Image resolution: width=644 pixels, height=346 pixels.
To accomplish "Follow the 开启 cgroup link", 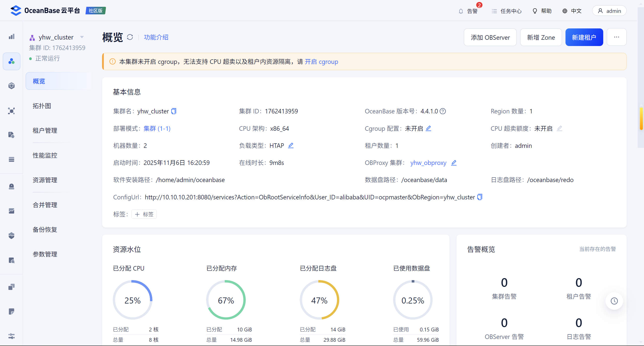I will (x=321, y=62).
